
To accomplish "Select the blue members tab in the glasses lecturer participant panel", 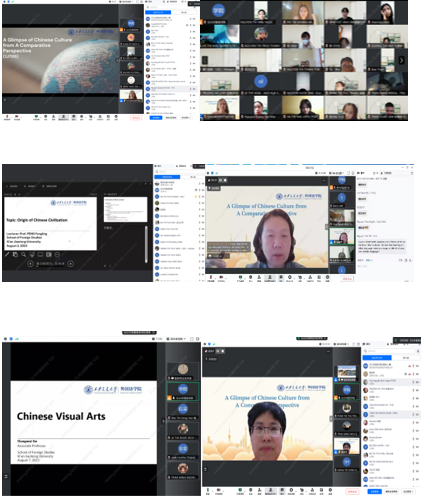I will click(x=377, y=358).
